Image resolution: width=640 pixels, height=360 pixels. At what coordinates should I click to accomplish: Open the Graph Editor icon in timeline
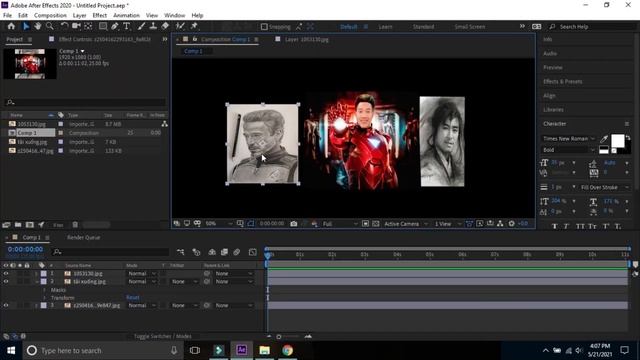253,252
